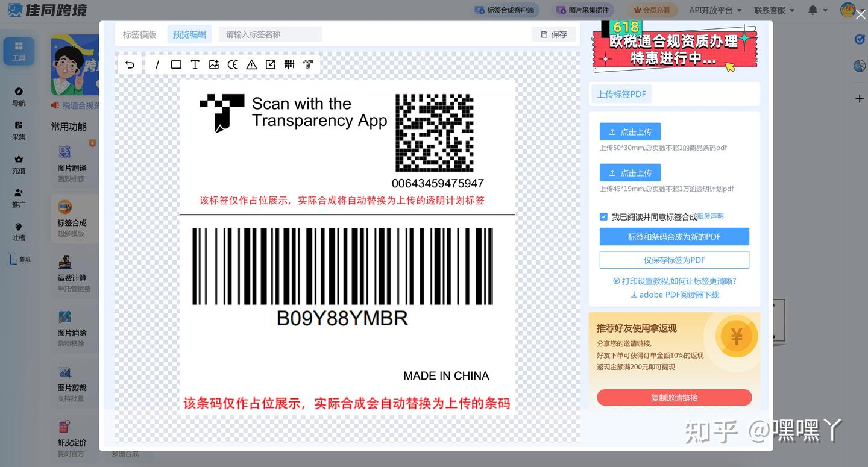Expand the 联系客服 dropdown
Viewport: 868px width, 467px height.
tap(774, 10)
